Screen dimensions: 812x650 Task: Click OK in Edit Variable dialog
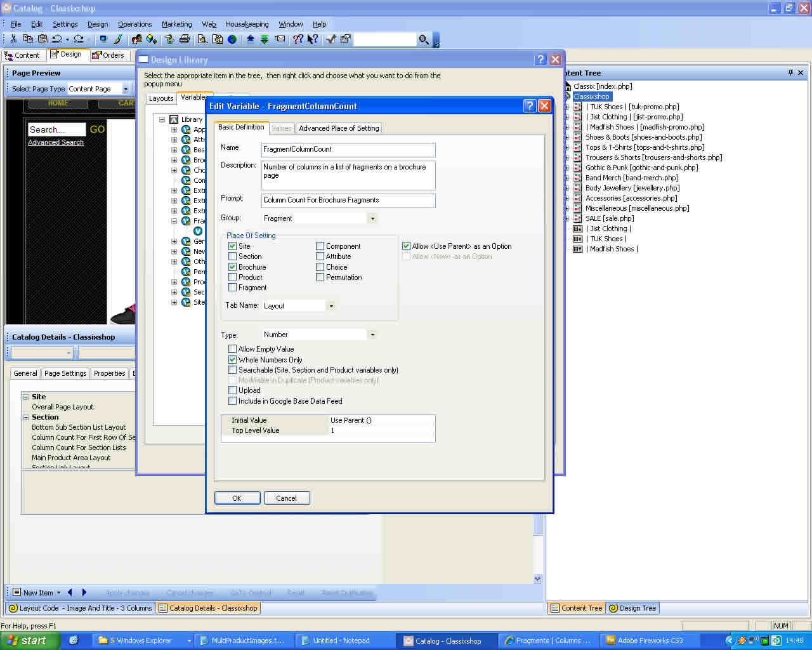pyautogui.click(x=237, y=498)
